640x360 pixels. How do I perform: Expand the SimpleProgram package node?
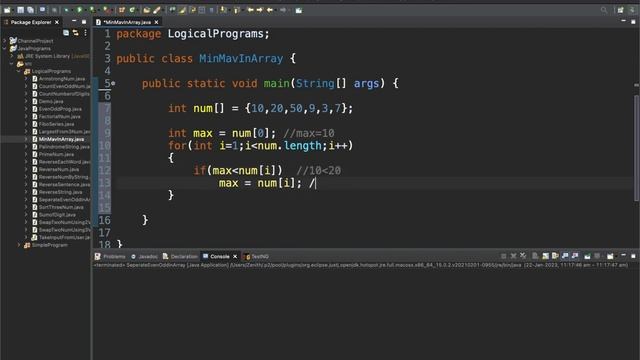click(19, 245)
